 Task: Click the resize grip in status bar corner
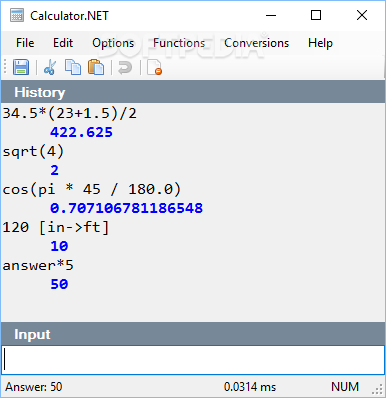(x=378, y=389)
